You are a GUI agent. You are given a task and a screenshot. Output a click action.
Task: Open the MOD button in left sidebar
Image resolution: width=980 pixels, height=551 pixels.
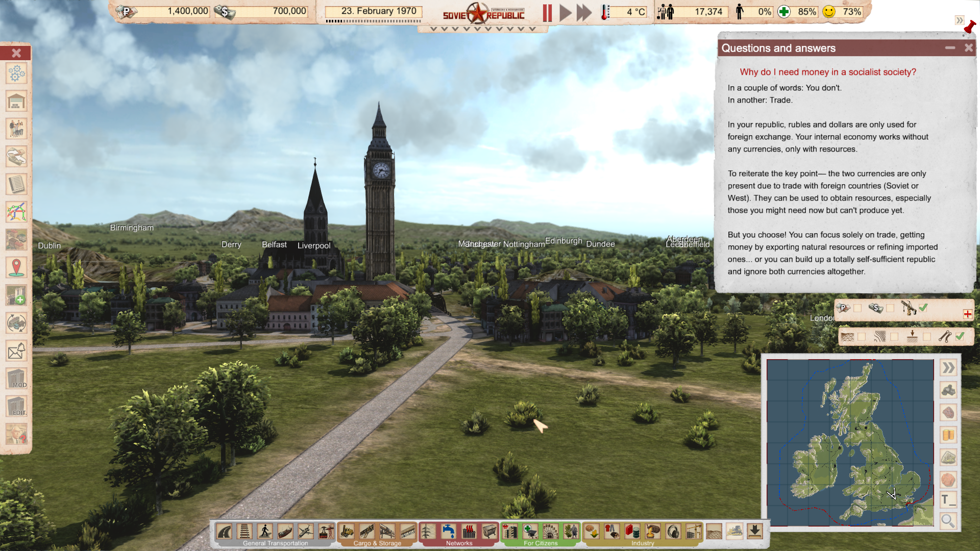coord(16,379)
